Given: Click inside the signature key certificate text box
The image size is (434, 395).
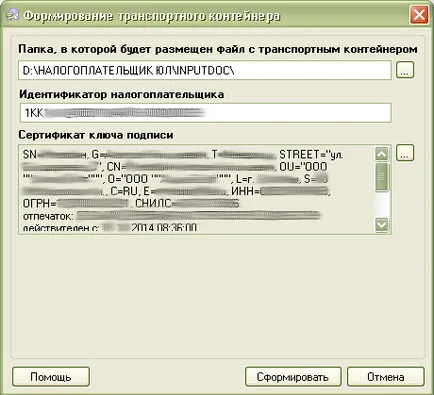Looking at the screenshot, I should tap(196, 189).
